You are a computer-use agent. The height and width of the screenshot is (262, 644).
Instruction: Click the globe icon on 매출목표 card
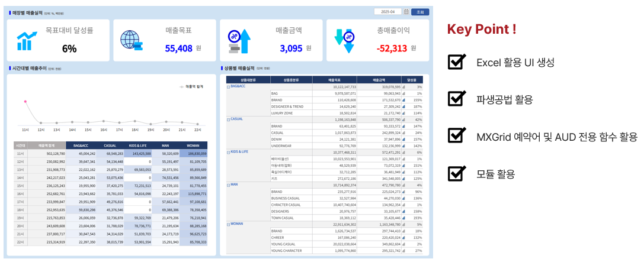point(131,40)
